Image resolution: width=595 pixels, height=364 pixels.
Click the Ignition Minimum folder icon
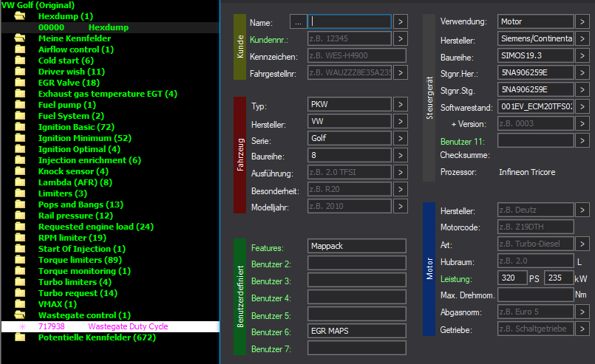(20, 137)
